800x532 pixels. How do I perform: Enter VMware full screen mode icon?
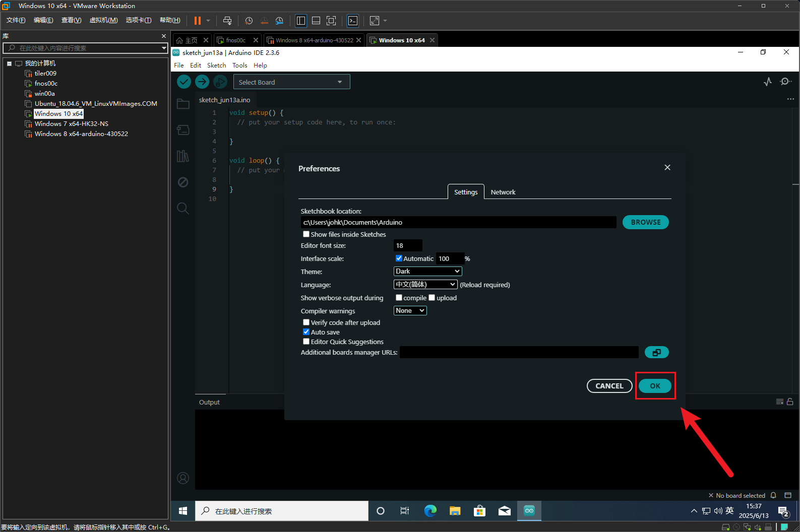331,21
